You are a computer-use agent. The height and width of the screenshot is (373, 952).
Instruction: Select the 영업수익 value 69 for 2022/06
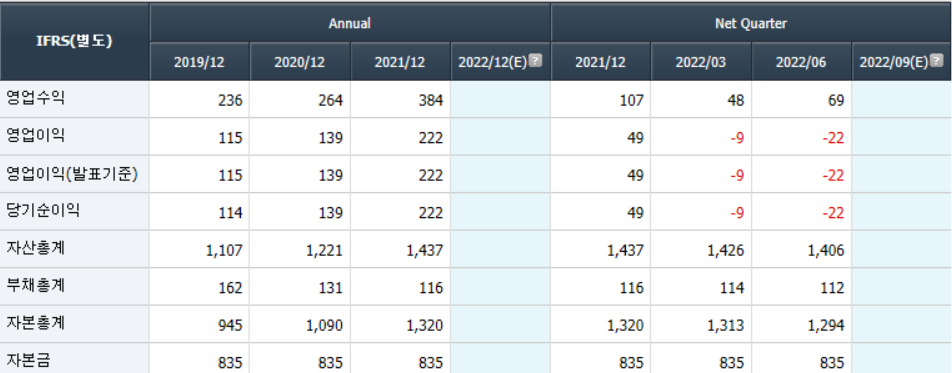click(x=836, y=101)
